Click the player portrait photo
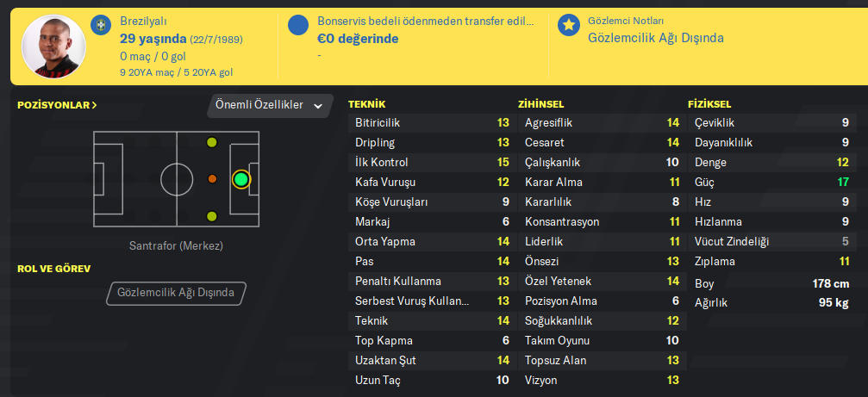The width and height of the screenshot is (868, 397). [53, 46]
